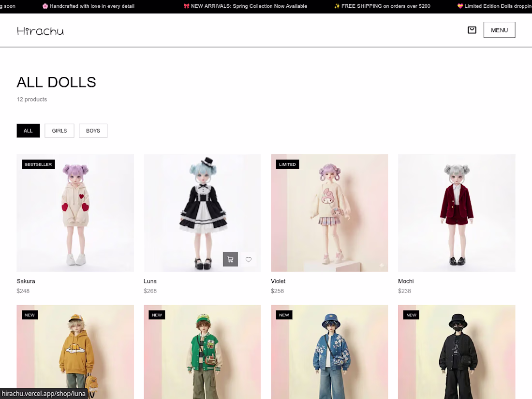Click the Mochi product name
Viewport: 532px width, 399px height.
pyautogui.click(x=406, y=281)
